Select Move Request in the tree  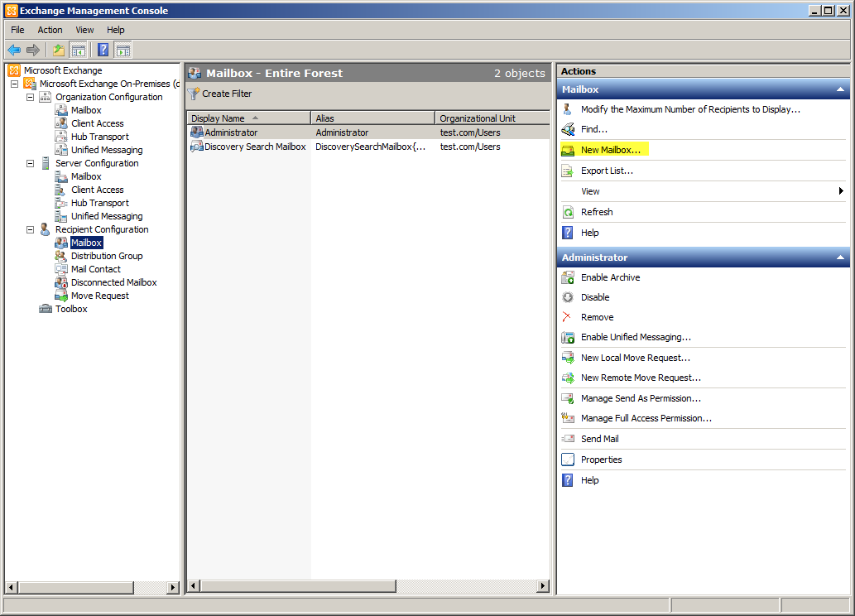tap(100, 296)
